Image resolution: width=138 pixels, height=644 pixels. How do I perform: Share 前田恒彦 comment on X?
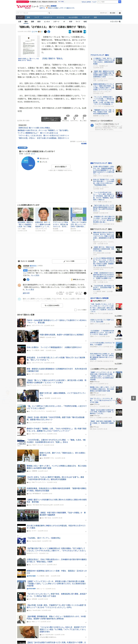tap(25, 279)
